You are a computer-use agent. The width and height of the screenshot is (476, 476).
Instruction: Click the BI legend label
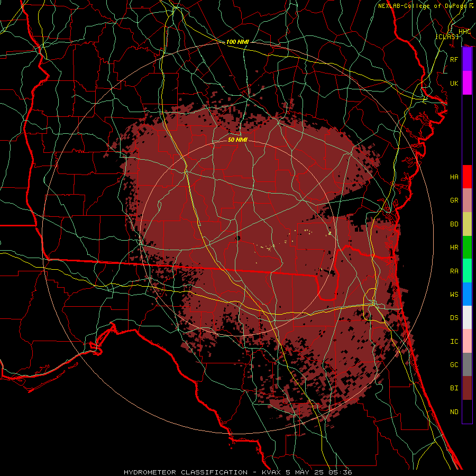(x=454, y=388)
